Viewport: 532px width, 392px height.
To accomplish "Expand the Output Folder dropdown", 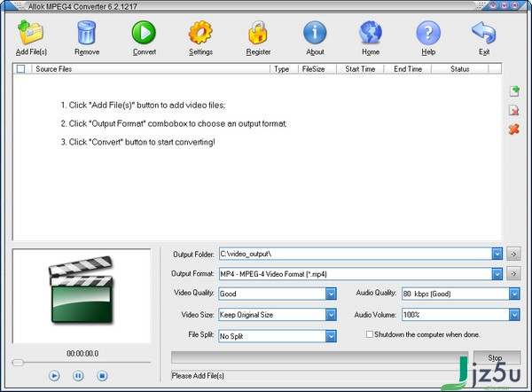I will [x=497, y=254].
